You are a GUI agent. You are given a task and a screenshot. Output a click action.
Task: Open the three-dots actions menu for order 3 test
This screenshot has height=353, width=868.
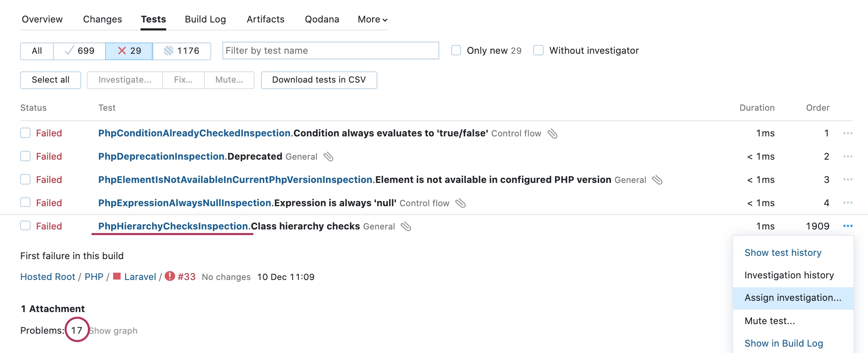[x=848, y=180]
